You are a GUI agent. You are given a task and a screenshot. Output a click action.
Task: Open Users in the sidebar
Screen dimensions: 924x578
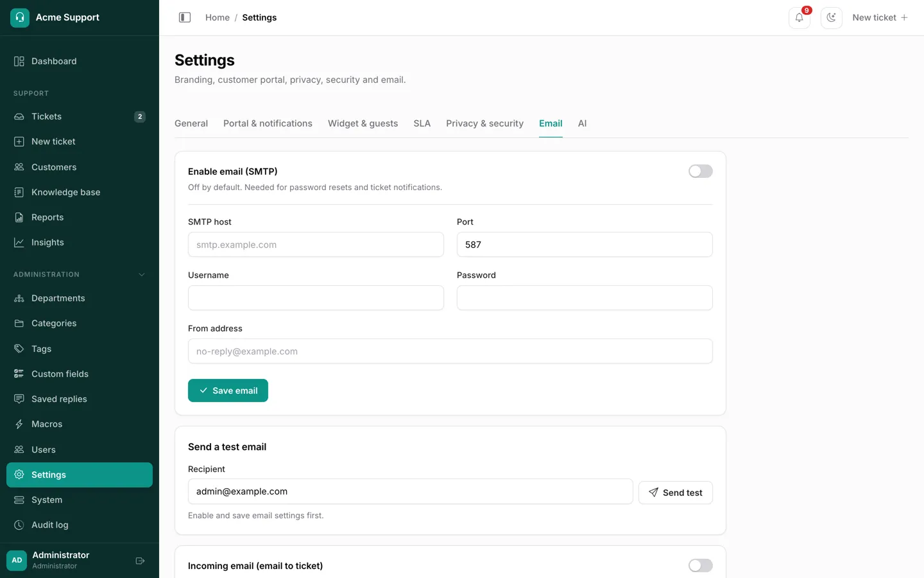(80, 450)
